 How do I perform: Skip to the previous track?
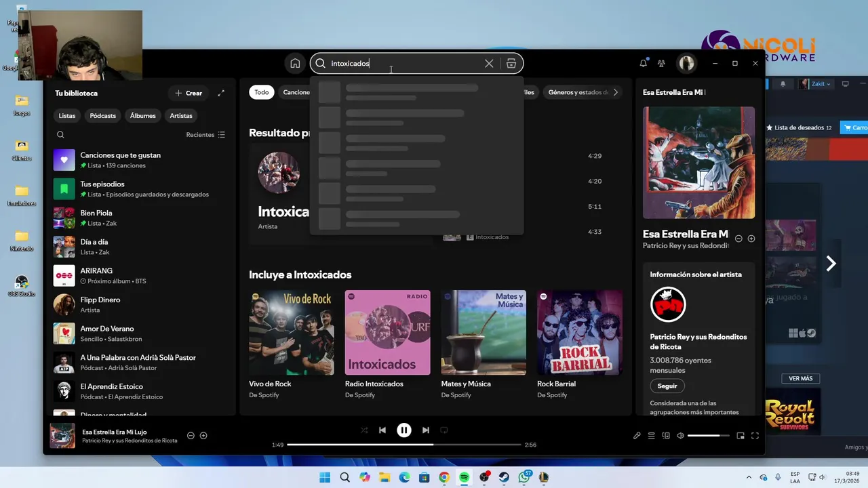(x=382, y=430)
